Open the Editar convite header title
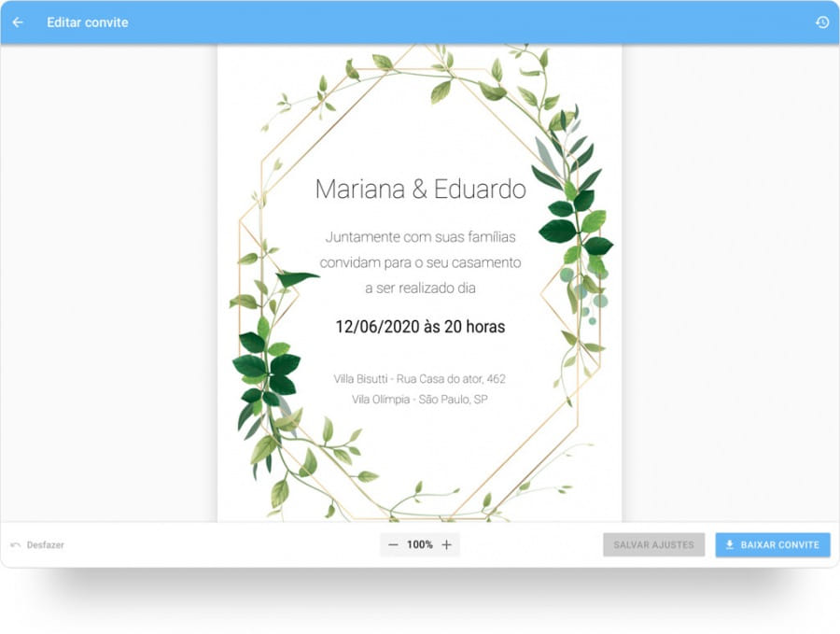Screen dimensions: 840x634 (86, 21)
